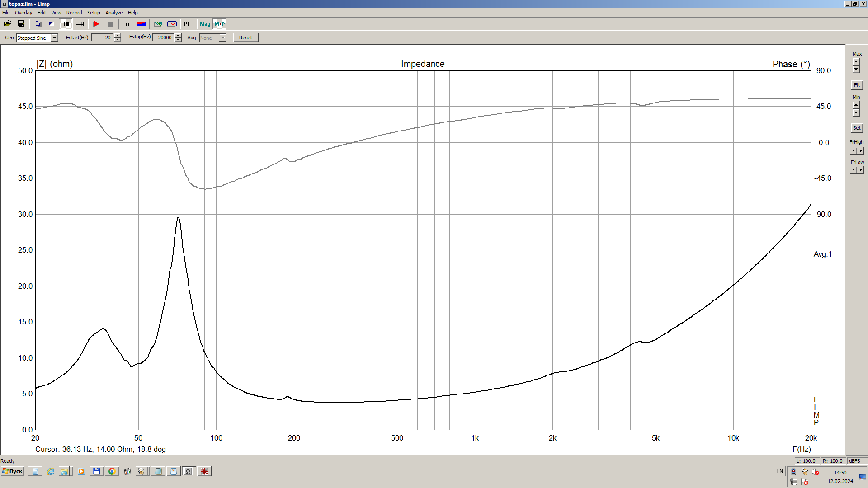
Task: Open the Analyze menu
Action: [x=114, y=13]
